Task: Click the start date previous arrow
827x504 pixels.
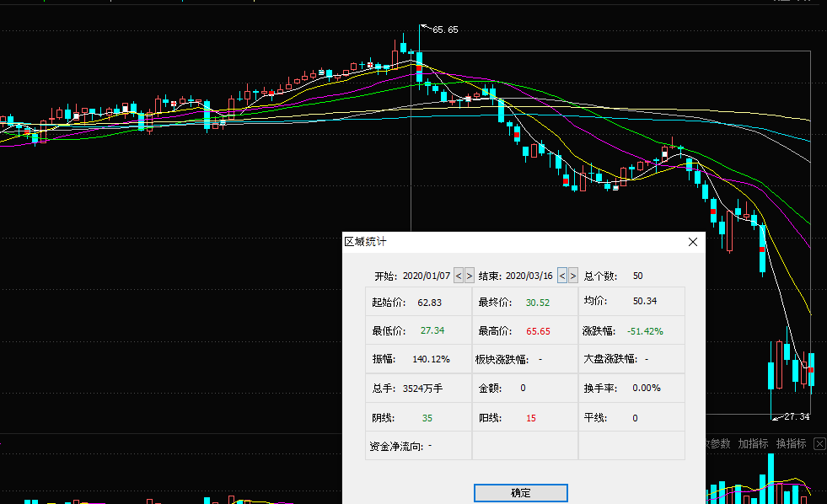Action: tap(459, 276)
